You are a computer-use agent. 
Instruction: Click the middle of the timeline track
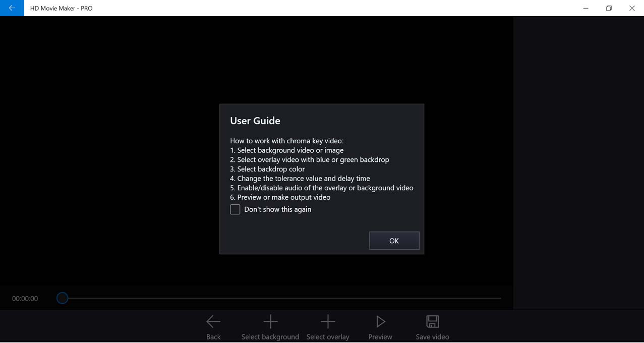point(282,298)
